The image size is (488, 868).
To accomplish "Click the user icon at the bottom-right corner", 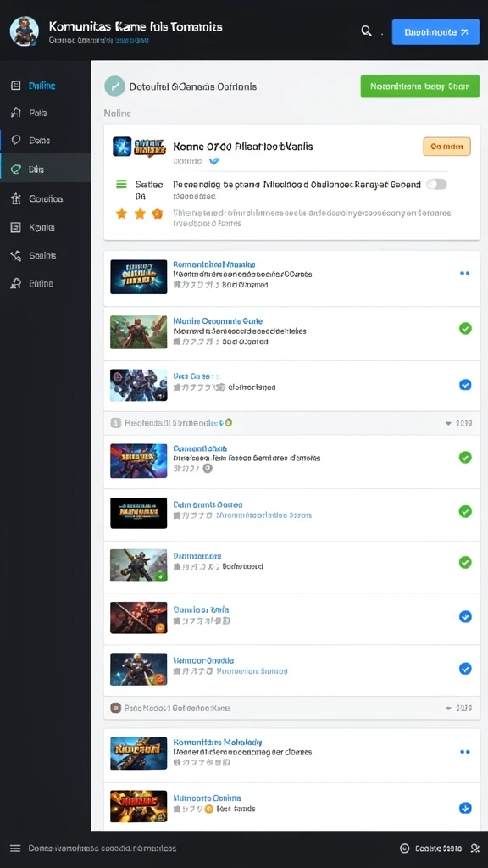I will click(474, 849).
